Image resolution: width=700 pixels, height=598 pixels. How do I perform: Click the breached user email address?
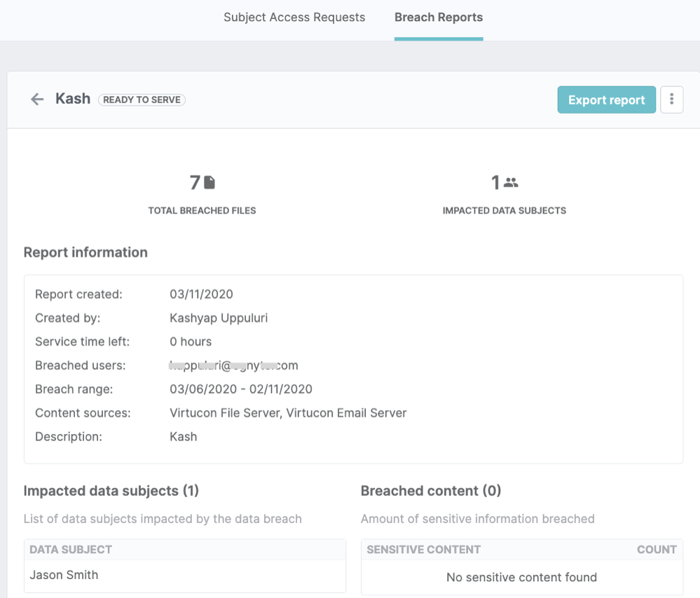pyautogui.click(x=233, y=365)
